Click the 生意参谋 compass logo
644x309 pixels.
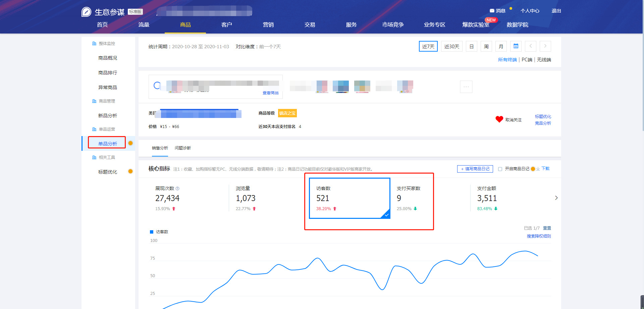click(86, 12)
